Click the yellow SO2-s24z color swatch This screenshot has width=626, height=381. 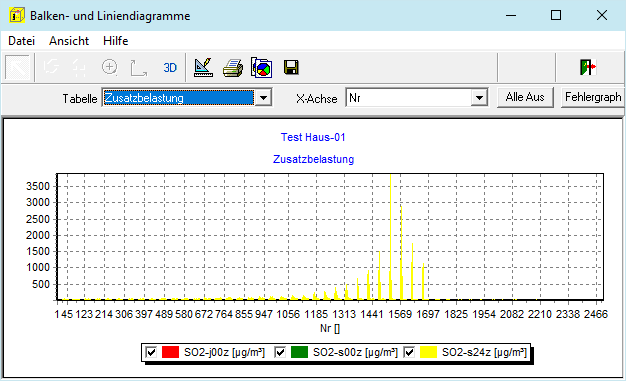click(x=428, y=352)
